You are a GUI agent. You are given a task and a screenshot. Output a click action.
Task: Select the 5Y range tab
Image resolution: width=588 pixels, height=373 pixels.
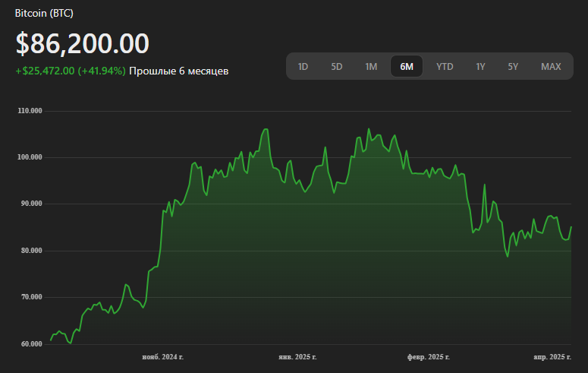[513, 67]
